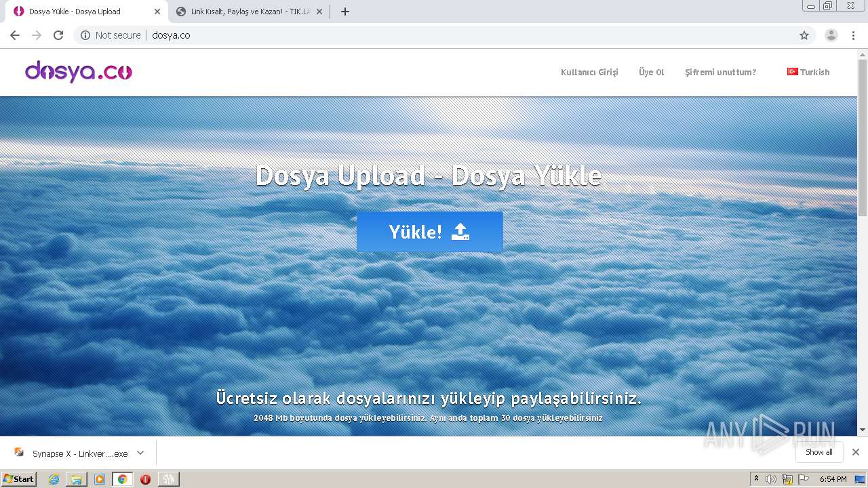Click the Ücretsiz olarak dosyalarınızı text
Viewport: 868px width, 488px height.
[x=428, y=398]
